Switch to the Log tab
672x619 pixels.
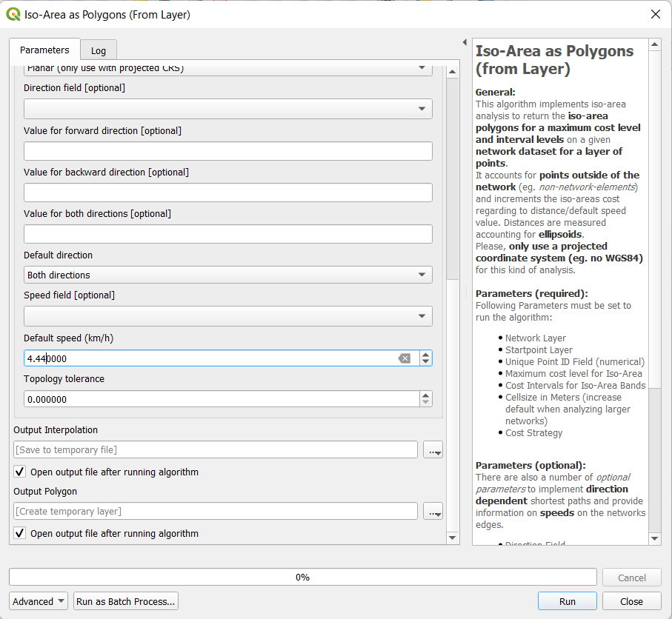click(99, 50)
